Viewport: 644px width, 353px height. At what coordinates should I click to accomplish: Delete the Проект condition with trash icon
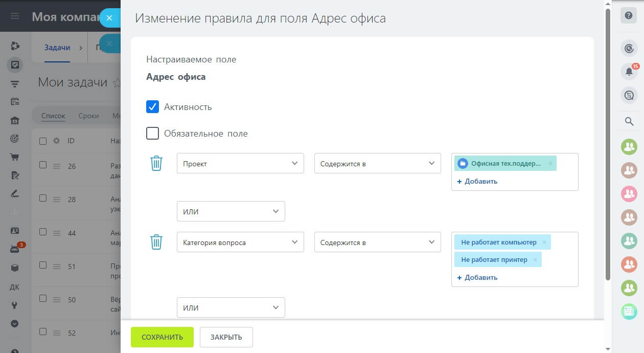coord(156,163)
